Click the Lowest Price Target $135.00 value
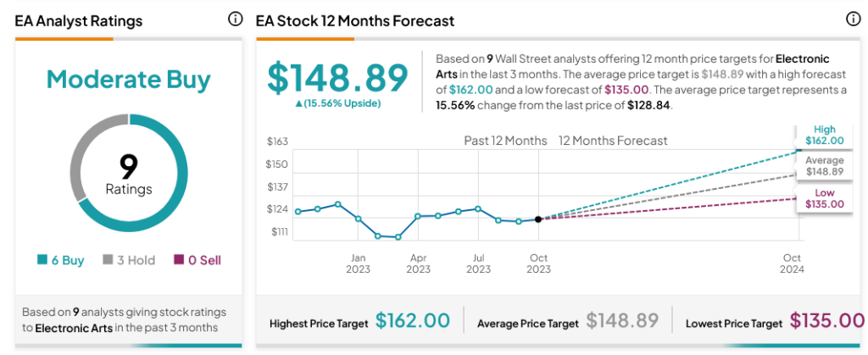The image size is (868, 355). coord(826,321)
